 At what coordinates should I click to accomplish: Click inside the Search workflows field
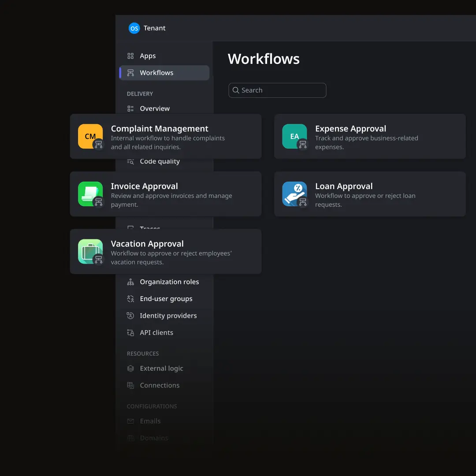tap(277, 90)
